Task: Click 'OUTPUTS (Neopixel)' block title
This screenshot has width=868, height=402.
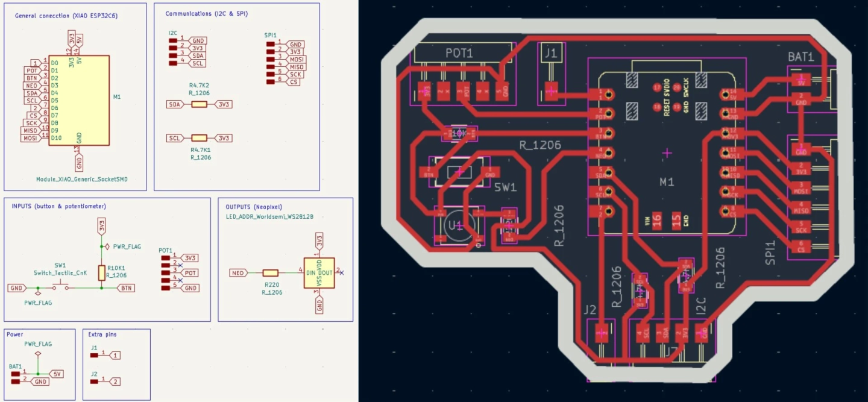Action: [254, 206]
